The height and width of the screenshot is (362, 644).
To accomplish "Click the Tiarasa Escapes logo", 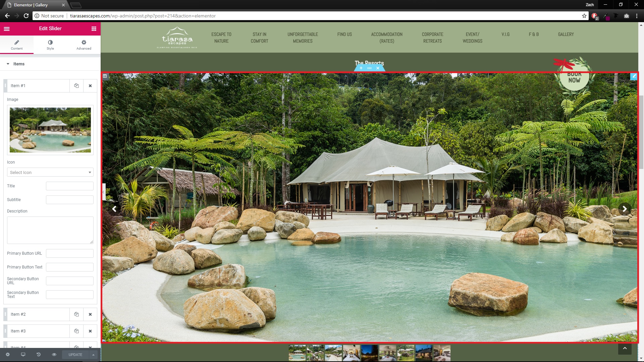I will (x=177, y=38).
